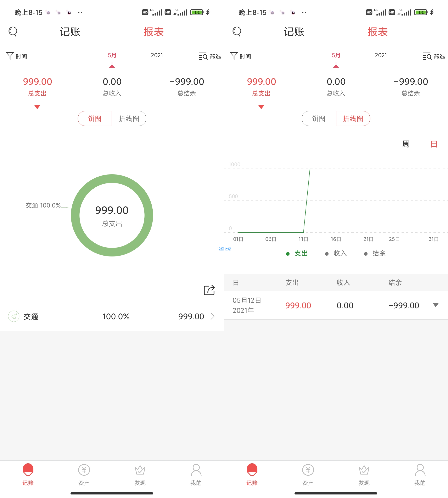Tap 收入 column header in table
448x498 pixels.
point(343,282)
